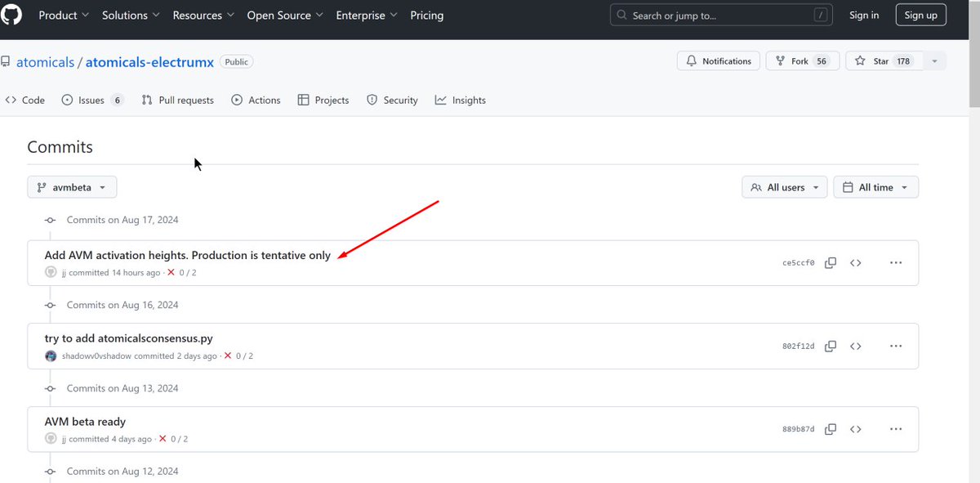Click the 56 forks counter
This screenshot has width=980, height=483.
tap(822, 61)
